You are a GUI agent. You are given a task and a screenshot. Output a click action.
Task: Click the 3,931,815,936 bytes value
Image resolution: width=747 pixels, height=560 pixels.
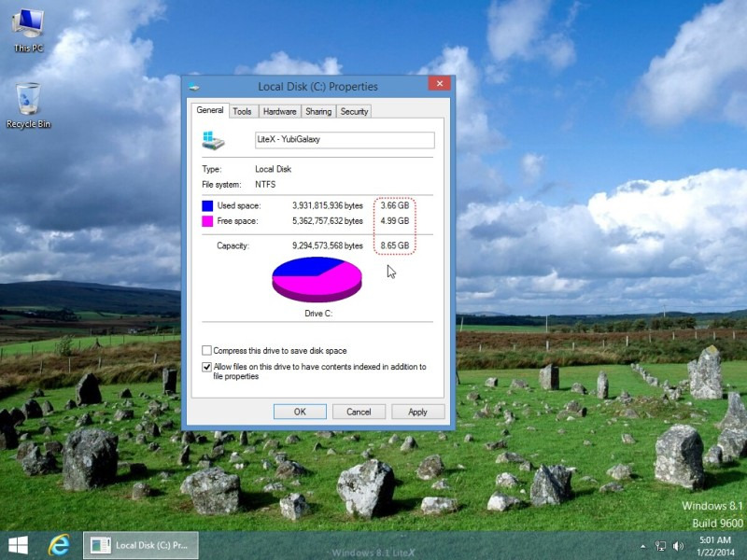tap(328, 205)
